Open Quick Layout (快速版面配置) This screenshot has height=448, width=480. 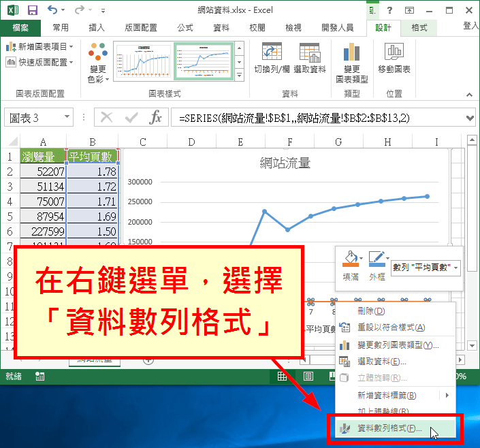39,62
